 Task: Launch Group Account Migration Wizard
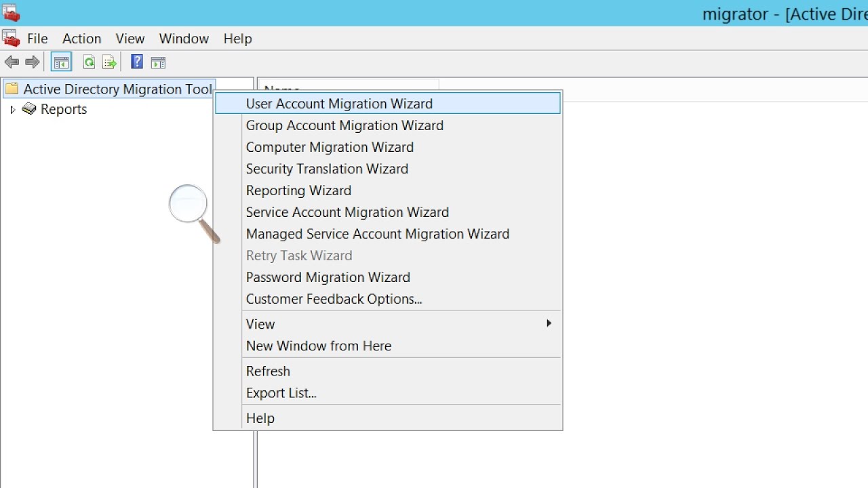pyautogui.click(x=388, y=125)
